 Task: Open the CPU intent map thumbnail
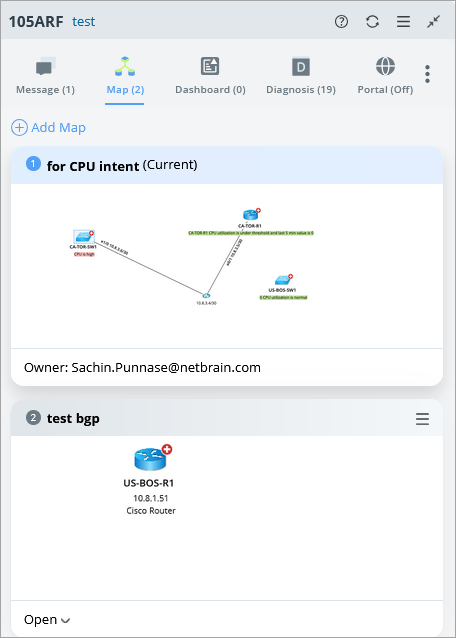227,266
